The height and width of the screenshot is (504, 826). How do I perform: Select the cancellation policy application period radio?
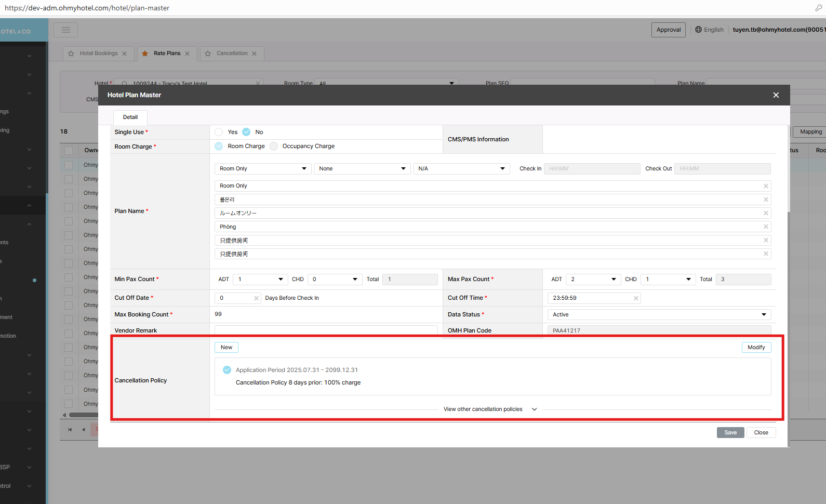pos(227,370)
